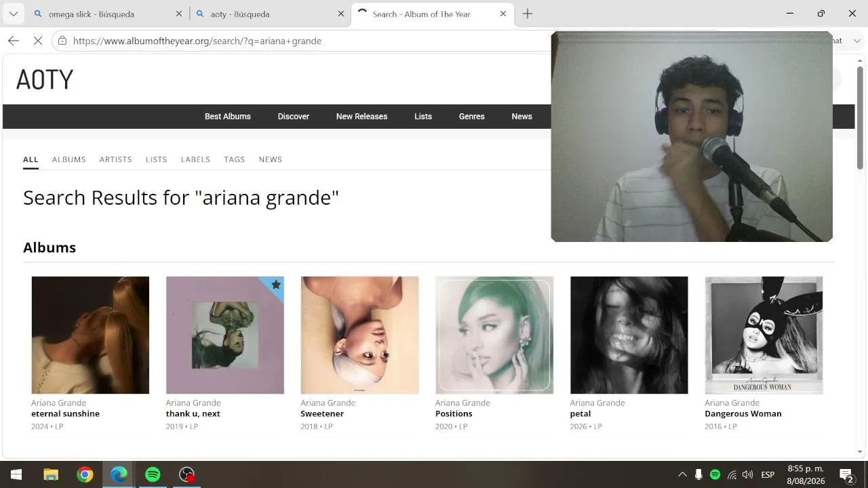
Task: Filter search results by ALBUMS
Action: (69, 159)
